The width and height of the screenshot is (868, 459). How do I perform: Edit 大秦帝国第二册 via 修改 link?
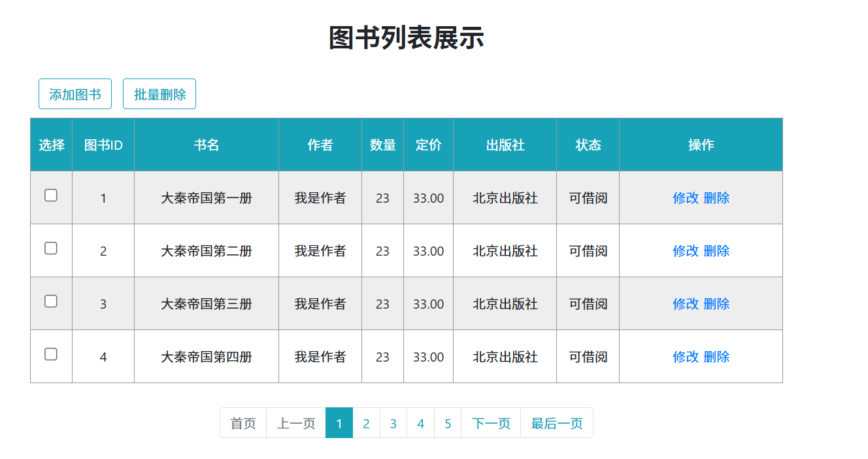click(686, 251)
